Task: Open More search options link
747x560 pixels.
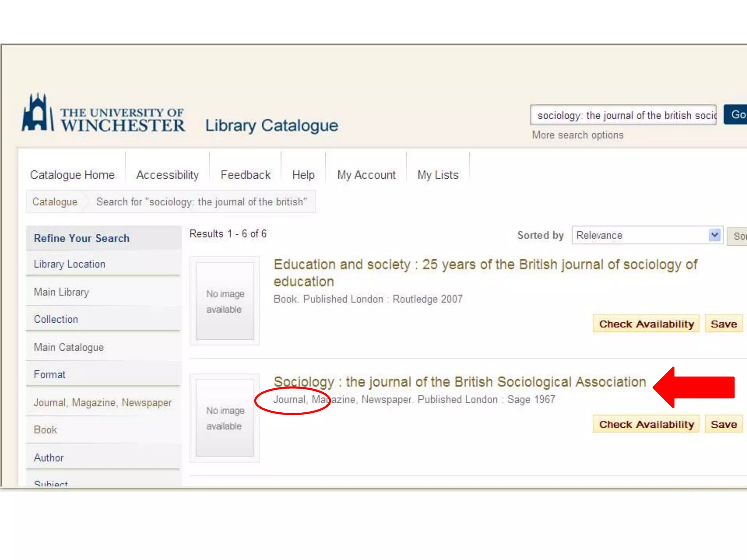Action: click(x=577, y=135)
